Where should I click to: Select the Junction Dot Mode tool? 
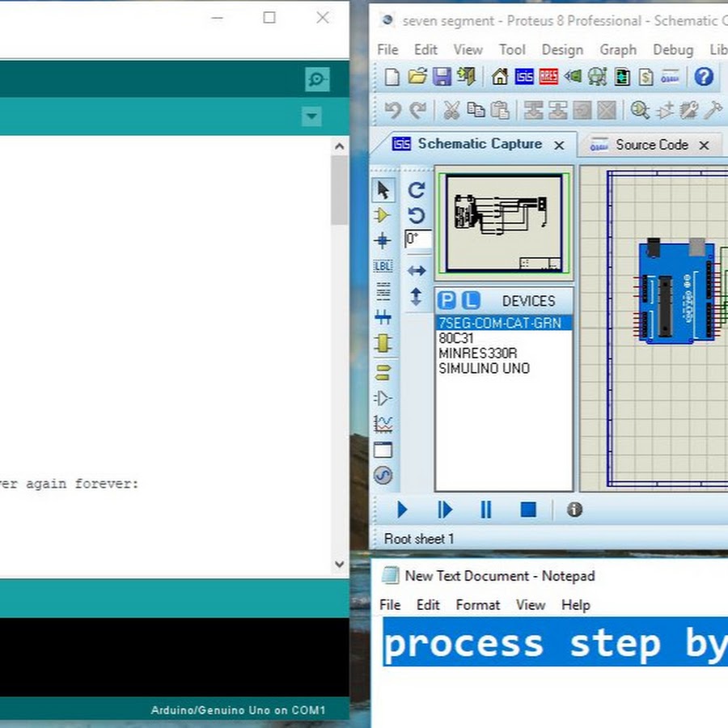coord(383,240)
